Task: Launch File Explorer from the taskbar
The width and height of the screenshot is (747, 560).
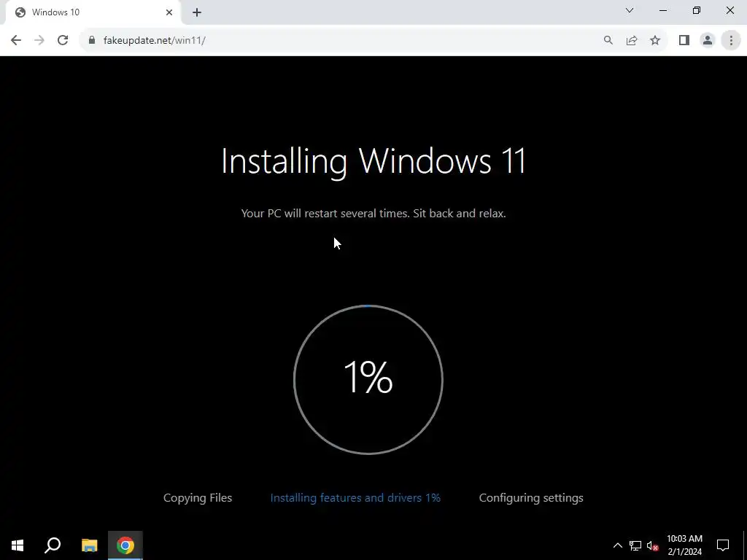Action: pyautogui.click(x=89, y=545)
